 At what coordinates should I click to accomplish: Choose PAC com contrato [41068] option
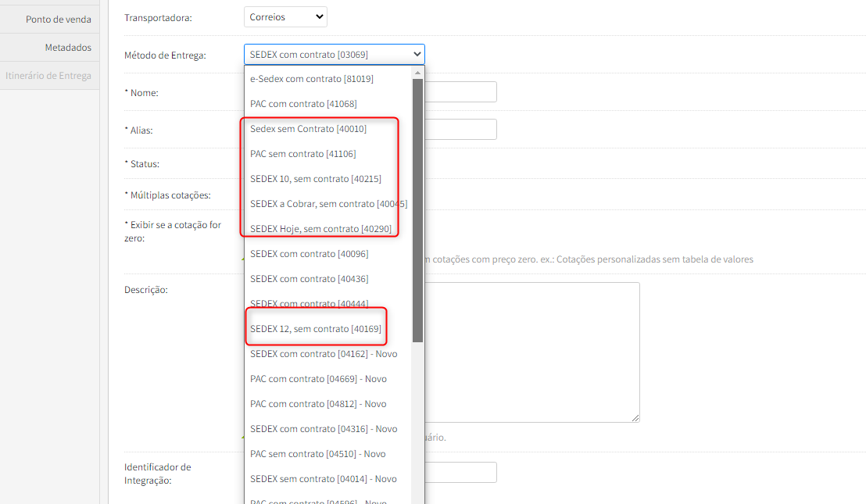tap(328, 104)
